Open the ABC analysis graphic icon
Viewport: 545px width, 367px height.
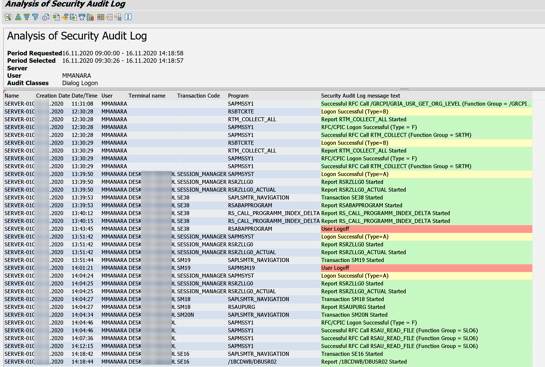[90, 17]
